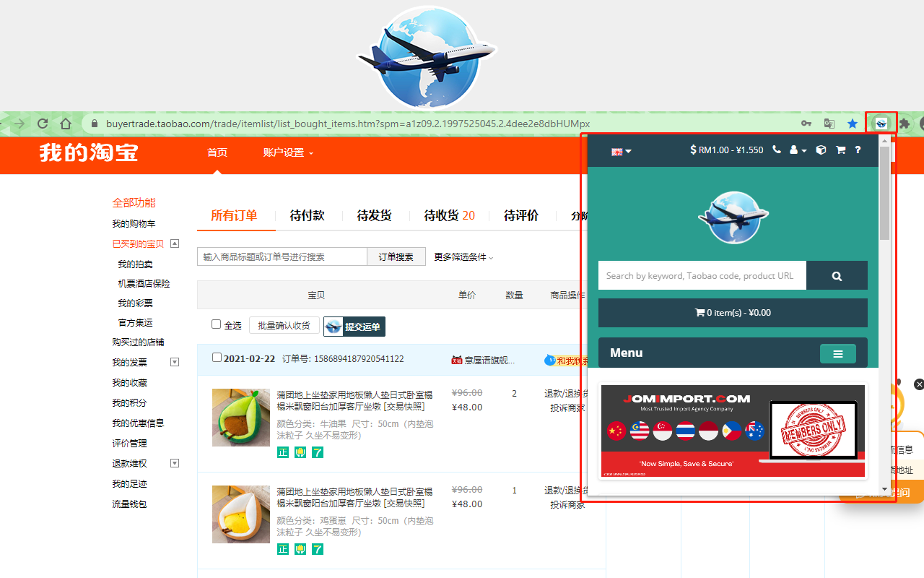Expand the 账户设置 dropdown
The width and height of the screenshot is (924, 578).
tap(288, 152)
